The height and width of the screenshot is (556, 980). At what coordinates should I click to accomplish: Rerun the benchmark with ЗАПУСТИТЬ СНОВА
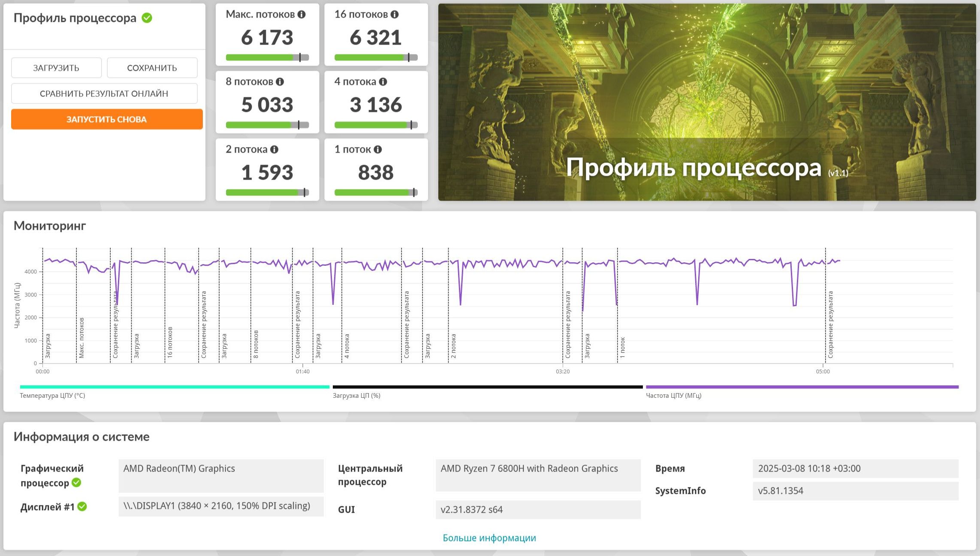[107, 119]
